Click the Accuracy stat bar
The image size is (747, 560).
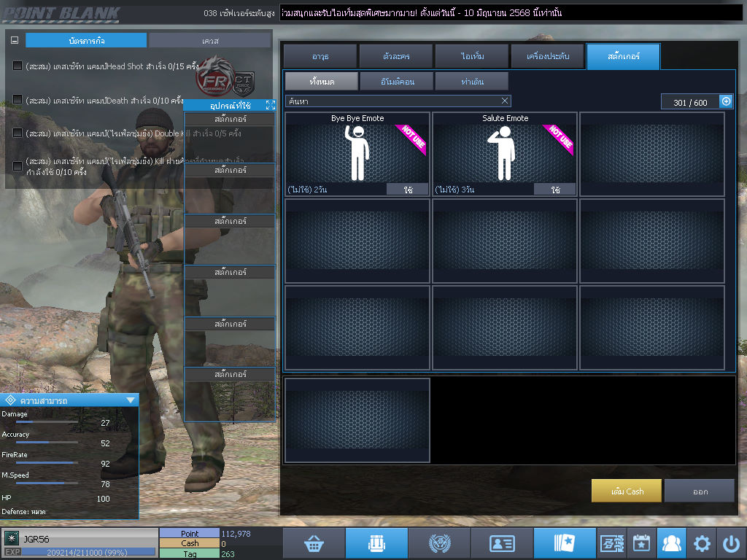pos(47,443)
